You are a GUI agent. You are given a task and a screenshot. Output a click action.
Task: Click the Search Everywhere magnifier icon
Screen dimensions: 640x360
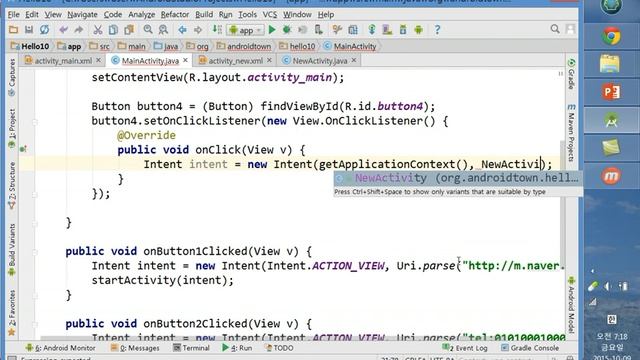[x=555, y=29]
